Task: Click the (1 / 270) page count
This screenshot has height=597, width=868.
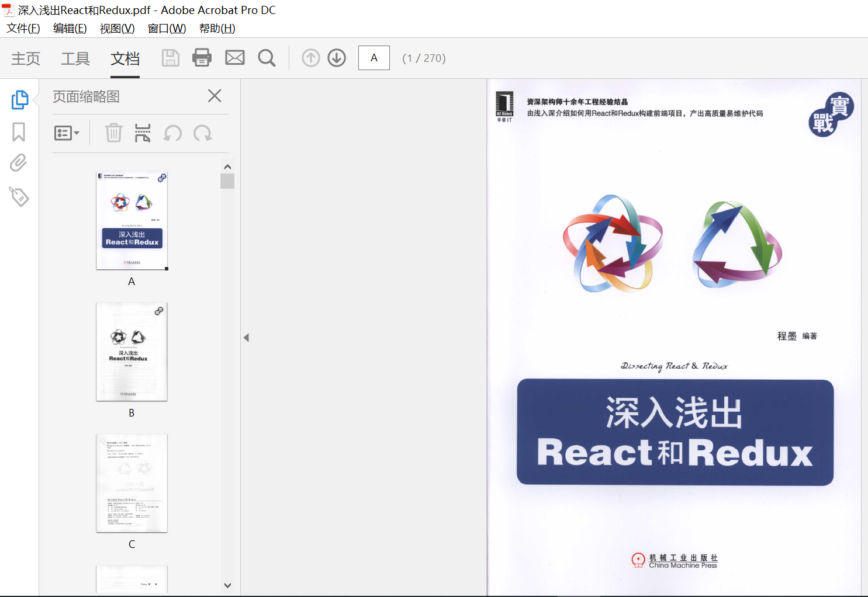Action: (424, 58)
